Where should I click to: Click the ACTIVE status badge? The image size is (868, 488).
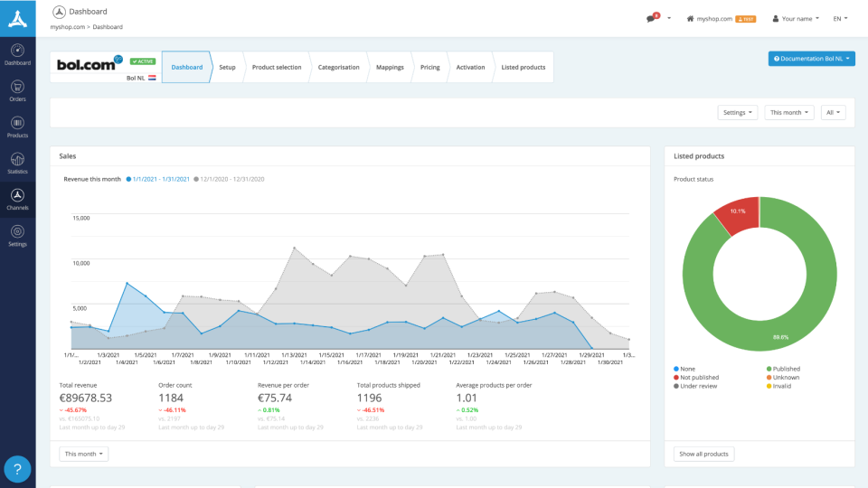click(x=143, y=61)
